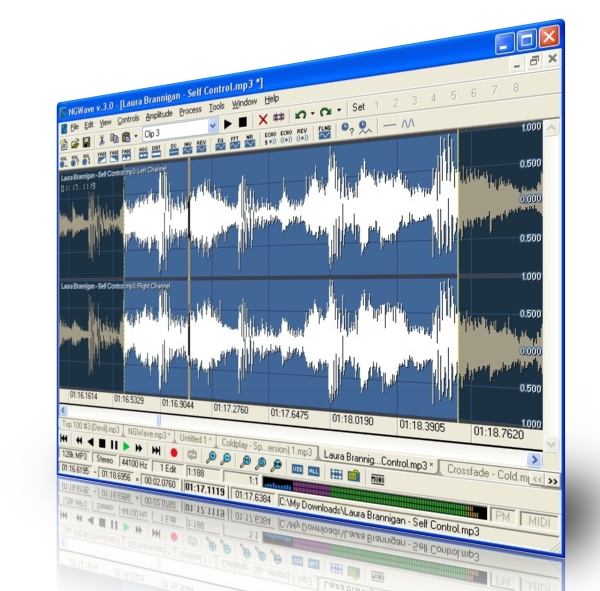Click the VIS view button icon
This screenshot has height=591, width=600.
[x=297, y=469]
